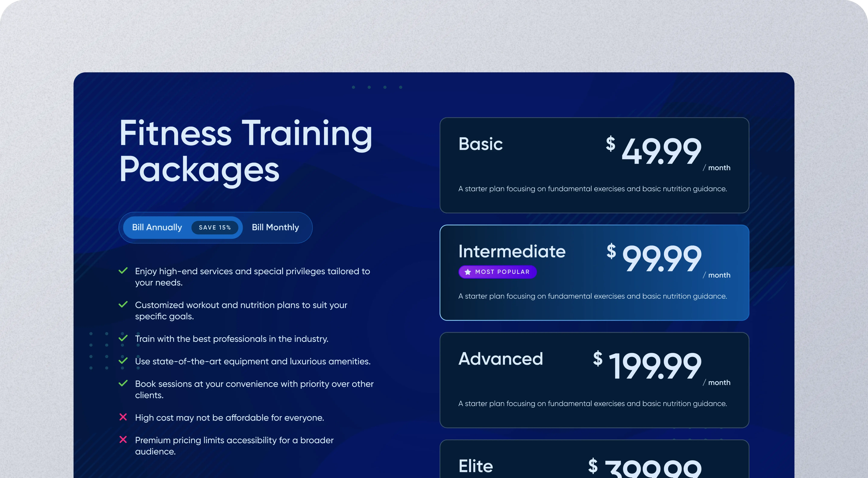Switch to Bill Monthly pricing
The image size is (868, 478).
(275, 227)
